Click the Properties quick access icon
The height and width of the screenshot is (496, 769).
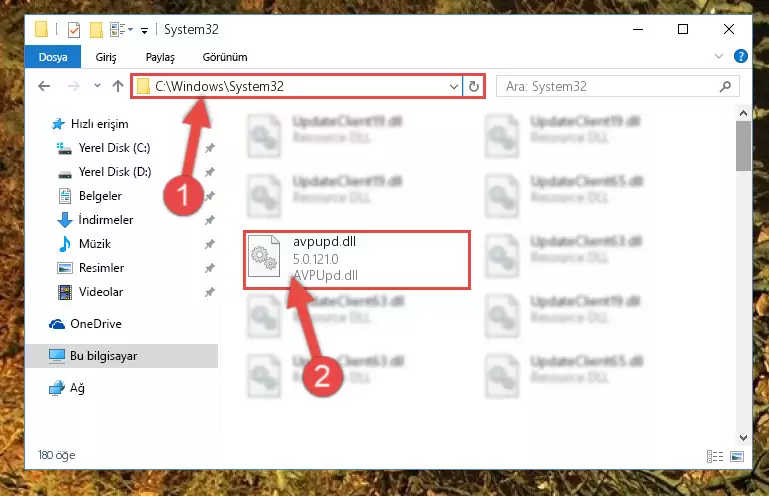coord(74,30)
